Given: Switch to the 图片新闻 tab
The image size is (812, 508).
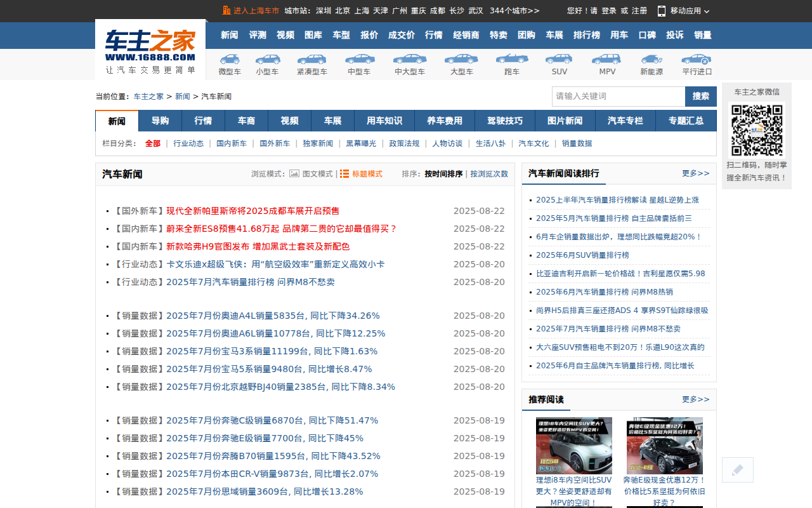Looking at the screenshot, I should click(x=565, y=121).
